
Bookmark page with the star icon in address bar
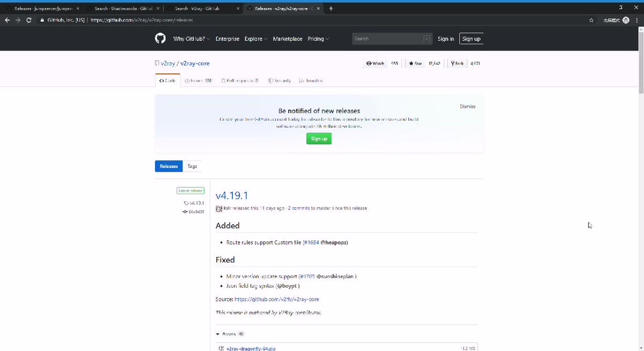click(591, 20)
